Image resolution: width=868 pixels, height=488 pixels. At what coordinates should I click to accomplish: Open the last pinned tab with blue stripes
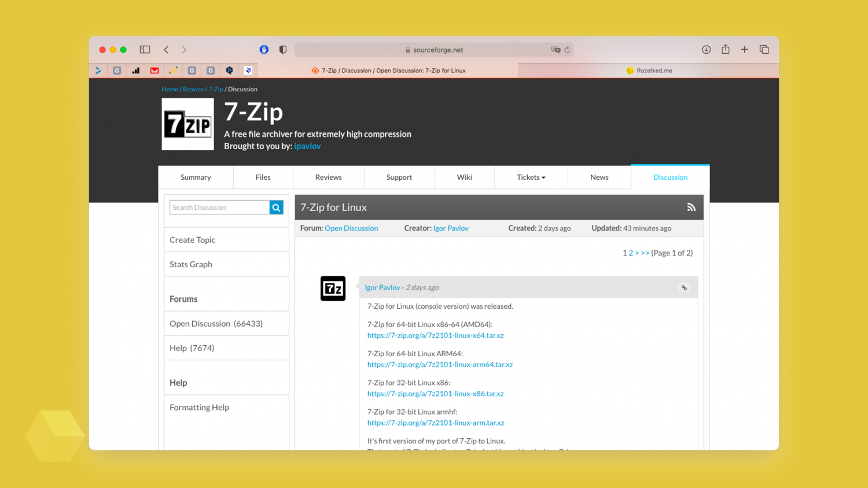pyautogui.click(x=248, y=71)
